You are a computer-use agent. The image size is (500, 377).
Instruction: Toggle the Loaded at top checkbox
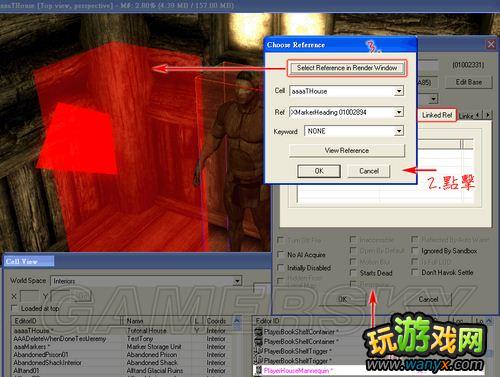(14, 308)
